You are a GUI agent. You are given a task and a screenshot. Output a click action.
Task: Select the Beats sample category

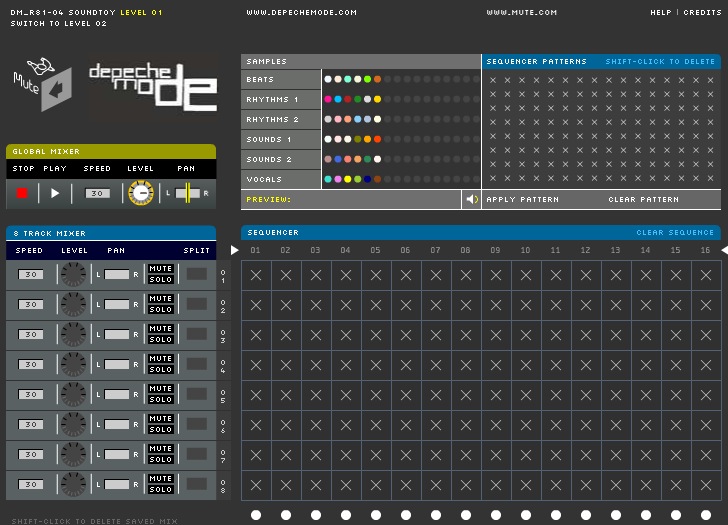[x=281, y=79]
